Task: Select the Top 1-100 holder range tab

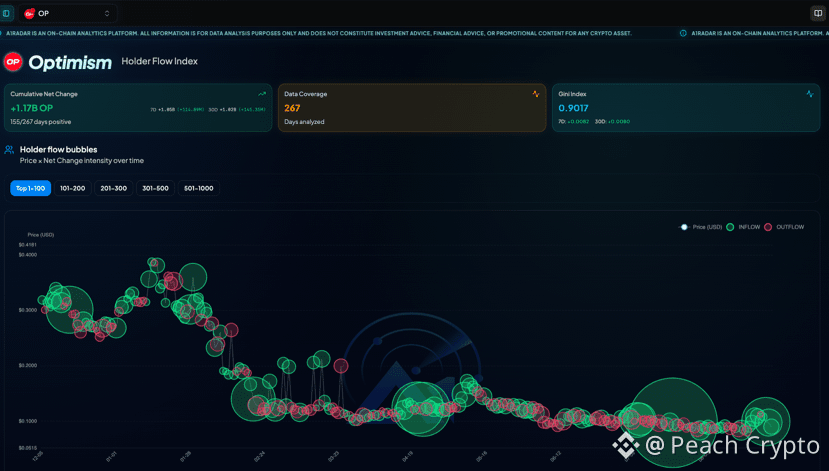Action: click(31, 188)
